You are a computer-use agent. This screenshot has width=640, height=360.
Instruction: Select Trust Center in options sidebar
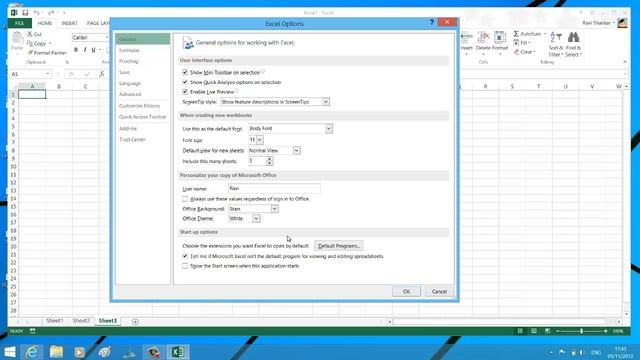click(132, 140)
